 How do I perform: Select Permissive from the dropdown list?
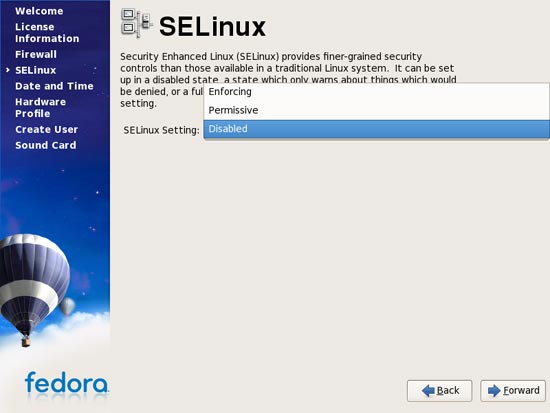pos(376,110)
